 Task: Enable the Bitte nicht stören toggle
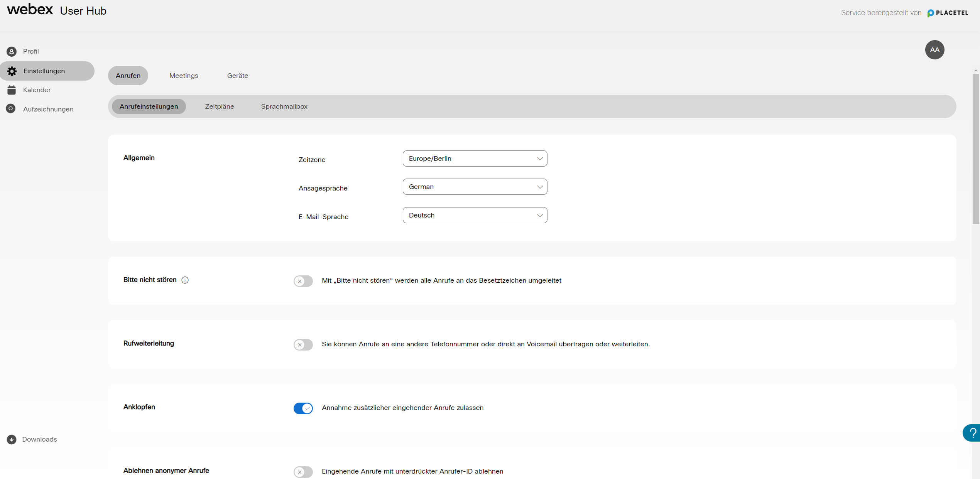point(303,281)
